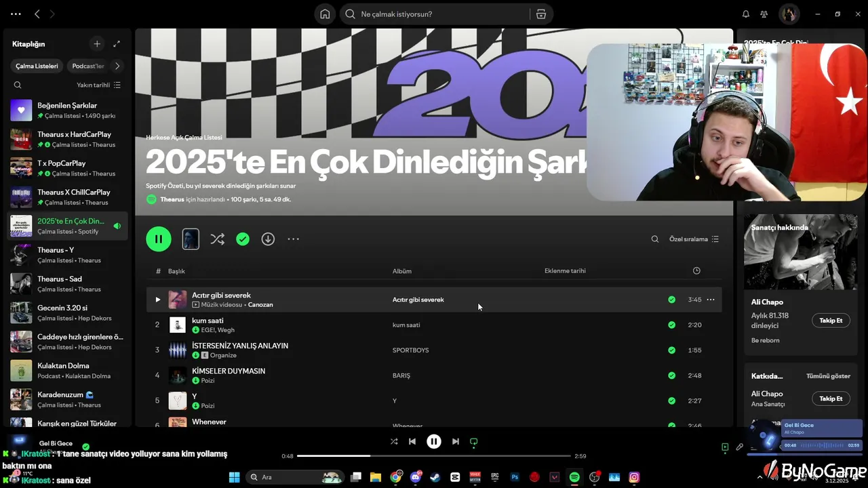Create a new playlist with plus icon

tap(97, 44)
